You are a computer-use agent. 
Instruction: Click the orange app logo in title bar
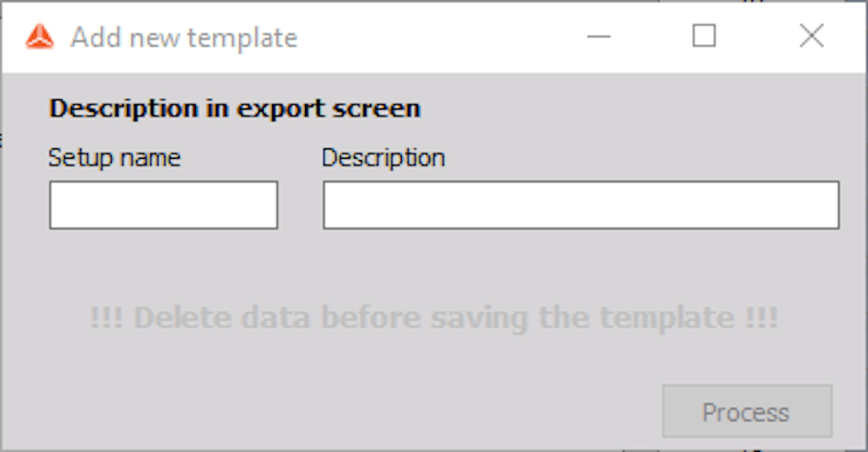(40, 37)
